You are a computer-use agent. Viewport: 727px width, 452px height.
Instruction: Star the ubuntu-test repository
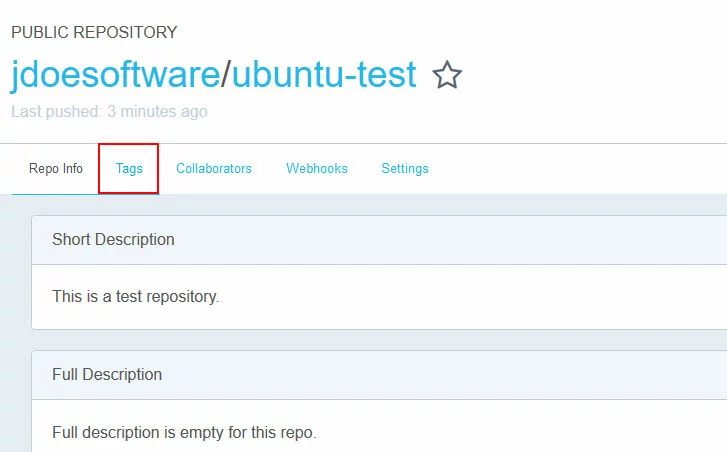[447, 75]
